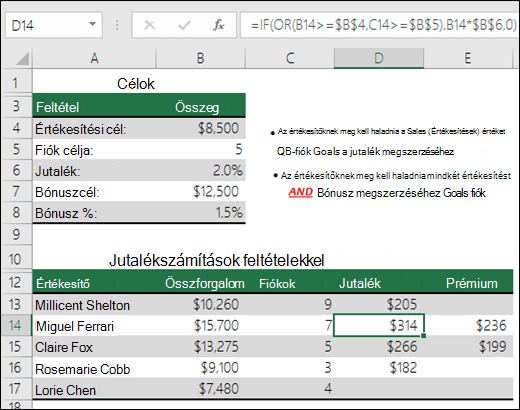Click the Name Box showing D14
The height and width of the screenshot is (410, 520).
tap(53, 25)
